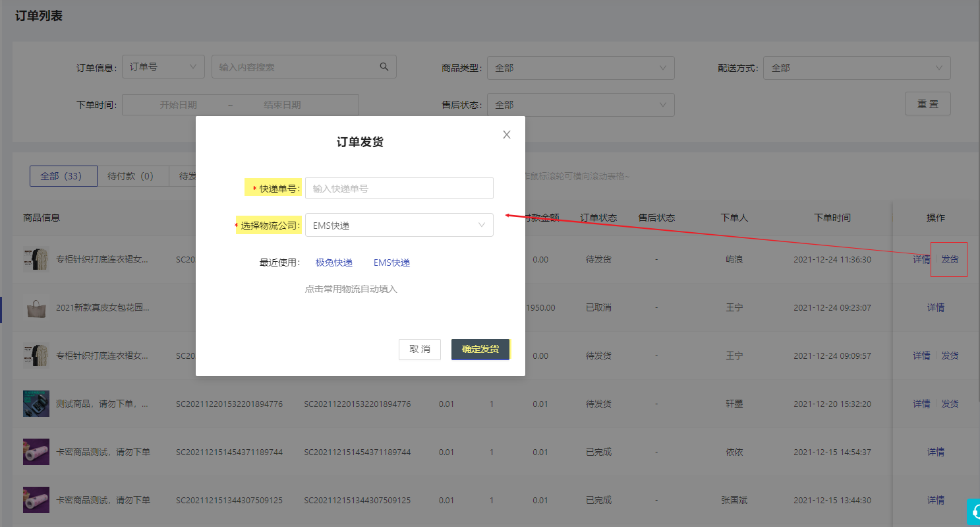The image size is (980, 527).
Task: Click the 商品信息 column header
Action: pyautogui.click(x=42, y=218)
